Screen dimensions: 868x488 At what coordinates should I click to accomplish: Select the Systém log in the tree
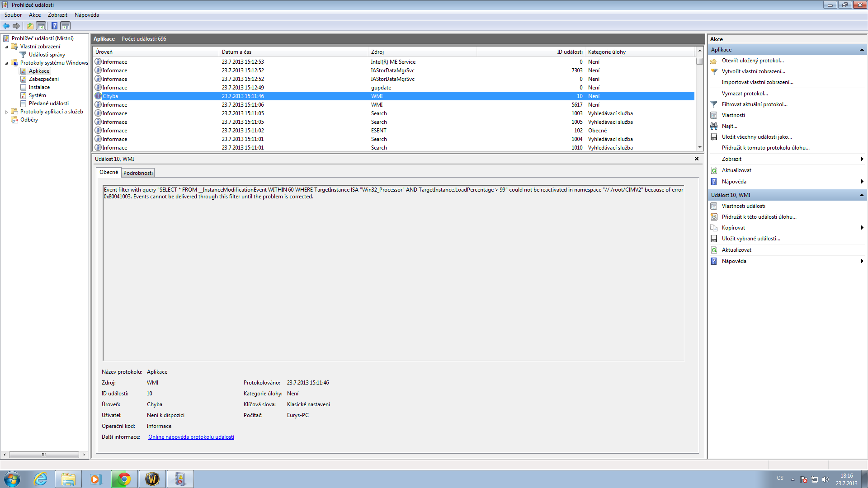click(x=37, y=95)
